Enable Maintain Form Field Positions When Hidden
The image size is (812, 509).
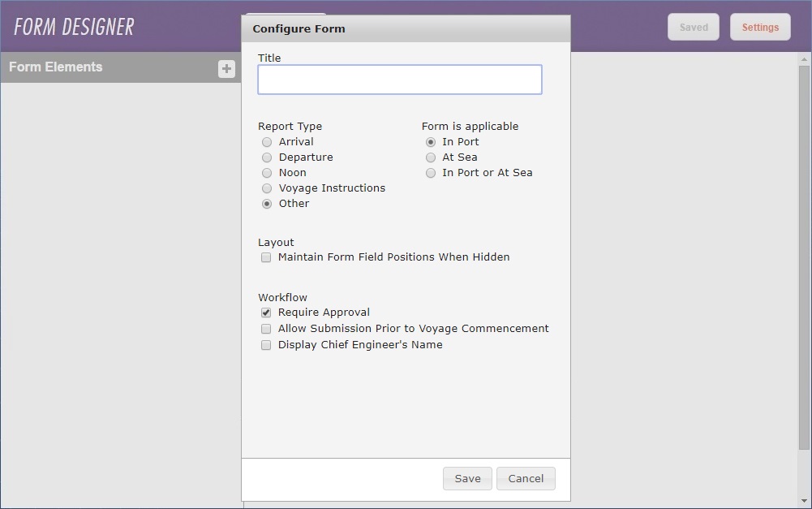tap(266, 257)
